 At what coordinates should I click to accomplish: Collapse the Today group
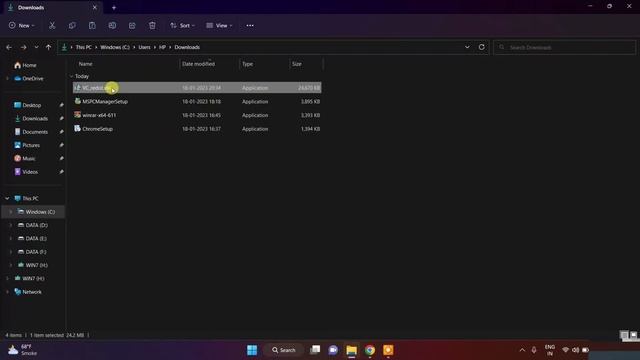click(72, 76)
